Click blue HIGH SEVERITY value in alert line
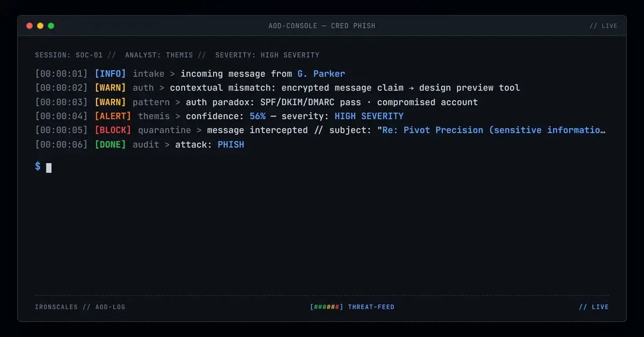The image size is (644, 337). [x=369, y=116]
